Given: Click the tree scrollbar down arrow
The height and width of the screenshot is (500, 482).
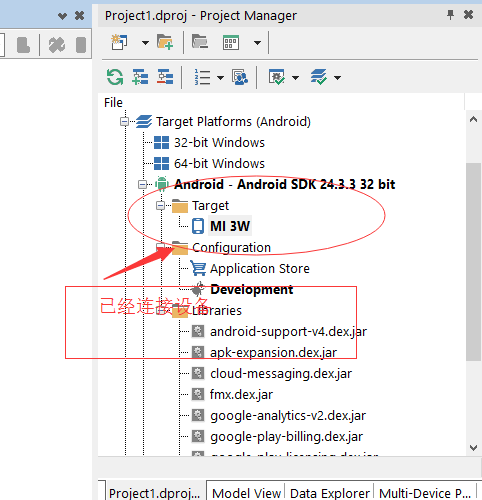Looking at the screenshot, I should [x=473, y=447].
